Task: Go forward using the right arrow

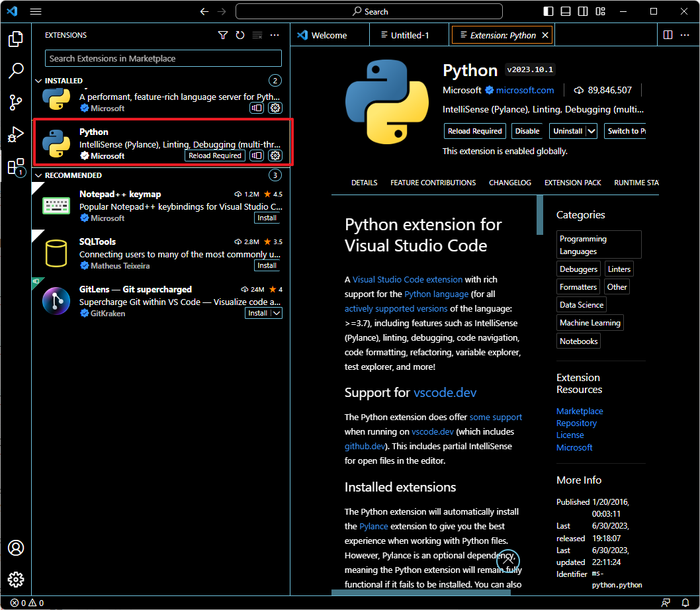Action: click(x=222, y=12)
